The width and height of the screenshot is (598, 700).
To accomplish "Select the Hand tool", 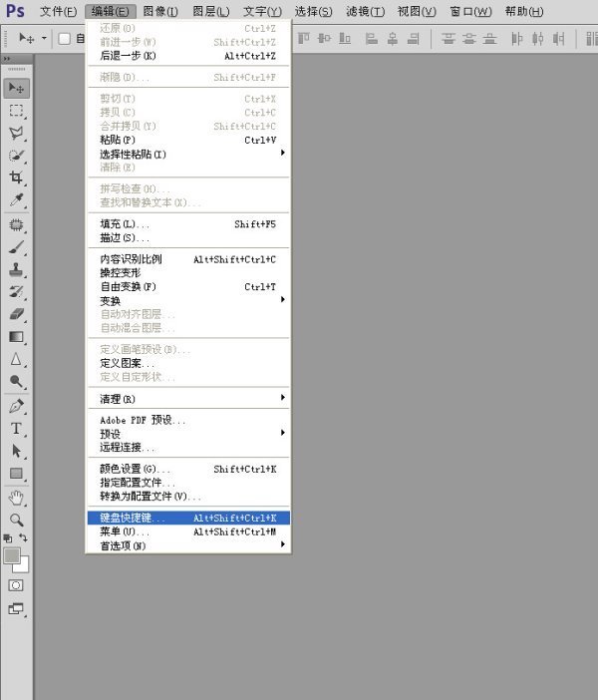I will coord(17,498).
